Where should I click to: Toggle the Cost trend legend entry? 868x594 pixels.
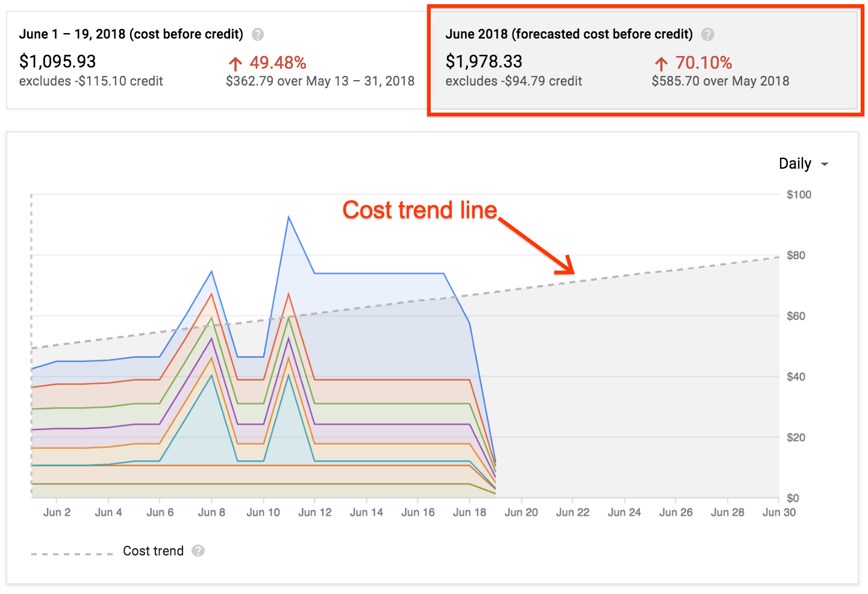154,550
